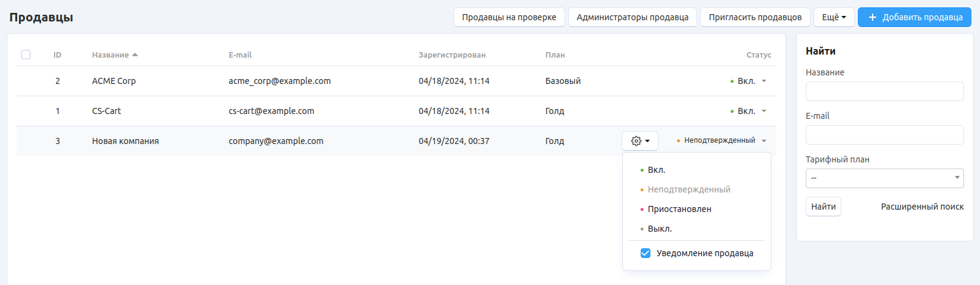This screenshot has width=980, height=285.
Task: Click the Найти search button
Action: point(823,207)
